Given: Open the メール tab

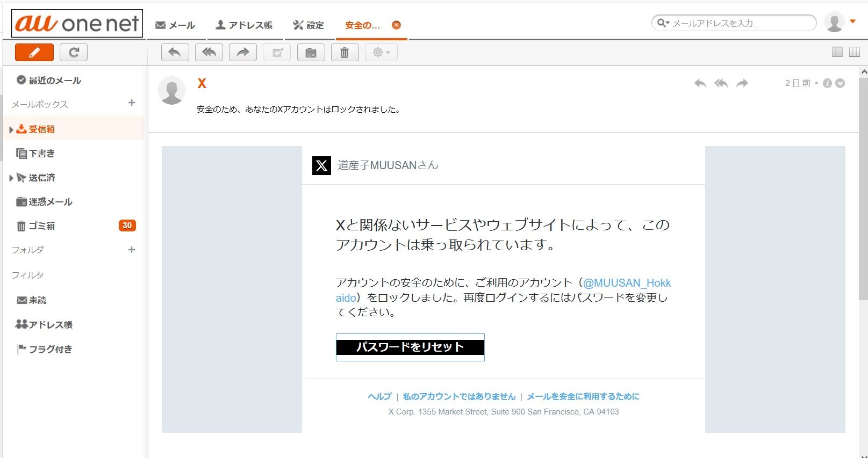Looking at the screenshot, I should click(175, 25).
